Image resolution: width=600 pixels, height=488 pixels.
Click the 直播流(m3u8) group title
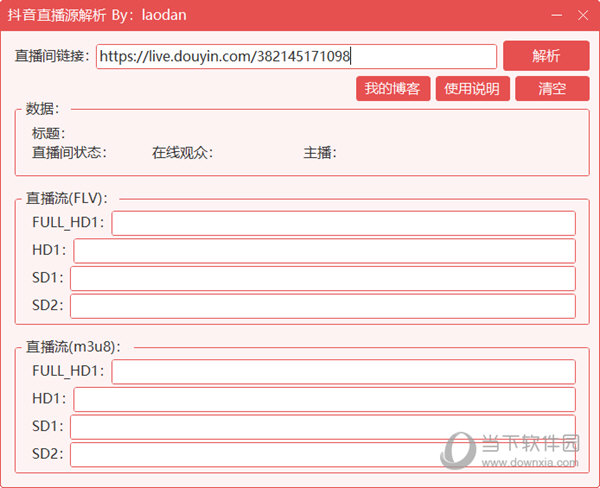pyautogui.click(x=73, y=347)
